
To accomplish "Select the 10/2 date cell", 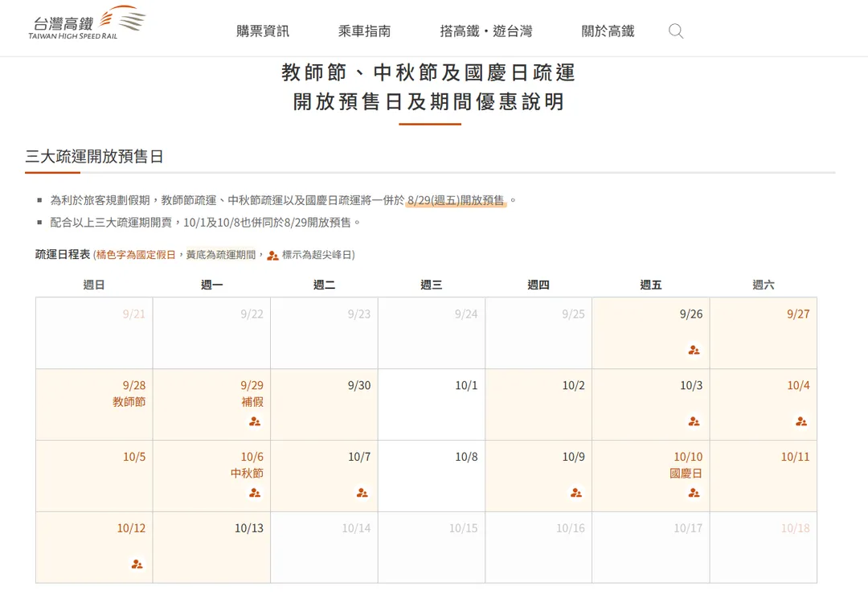I will (x=538, y=404).
